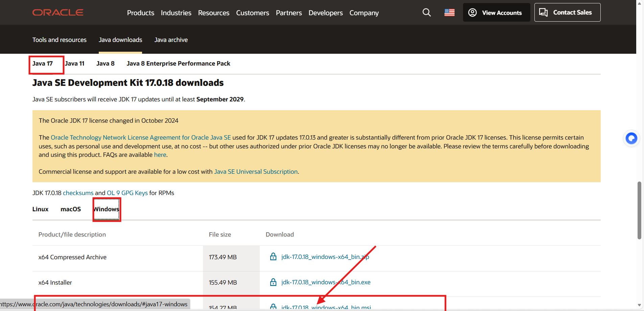Open the floating chat assistant icon
Image resolution: width=644 pixels, height=311 pixels.
pyautogui.click(x=631, y=138)
